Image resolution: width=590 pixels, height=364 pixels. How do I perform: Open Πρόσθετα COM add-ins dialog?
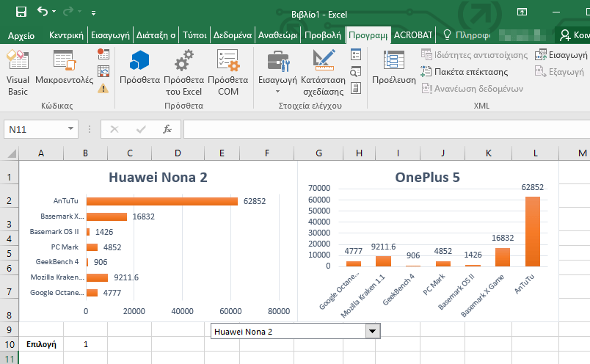(x=228, y=72)
